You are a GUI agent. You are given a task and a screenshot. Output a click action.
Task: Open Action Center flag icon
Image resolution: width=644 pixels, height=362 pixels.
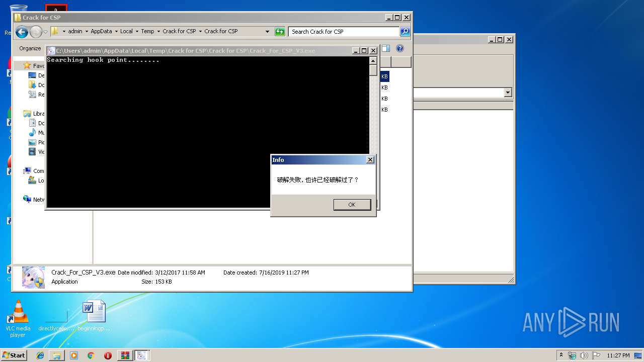[596, 355]
